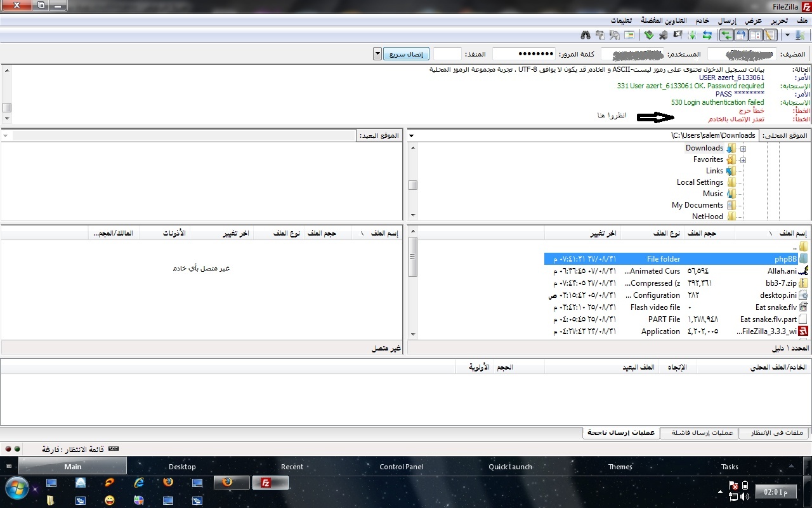Select Local Settings folder in tree
Viewport: 812px width, 508px height.
tap(700, 182)
